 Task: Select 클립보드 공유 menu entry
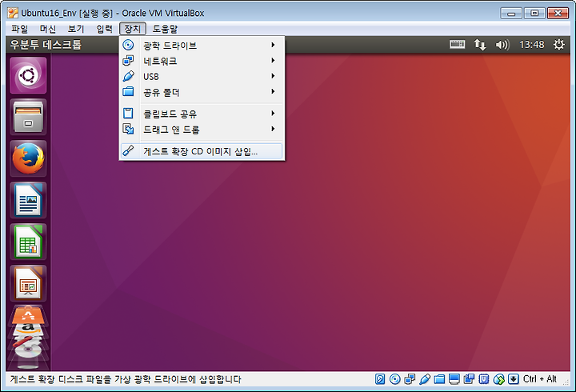coord(202,114)
